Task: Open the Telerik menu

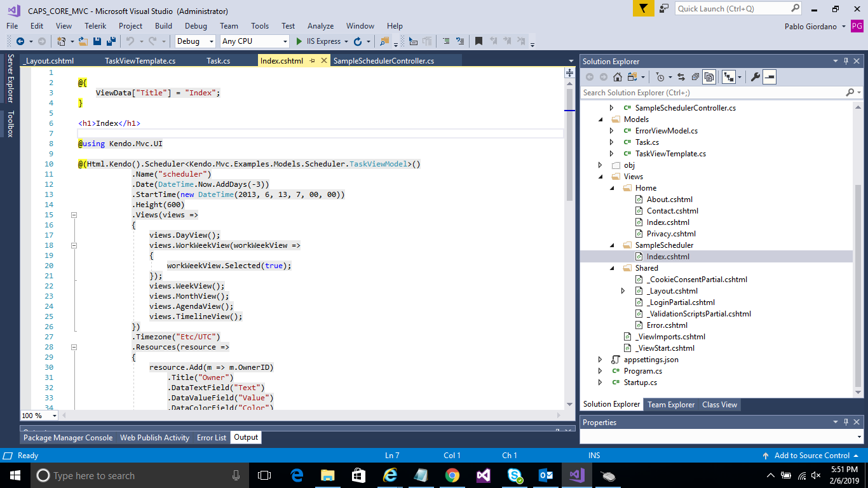Action: coord(95,26)
